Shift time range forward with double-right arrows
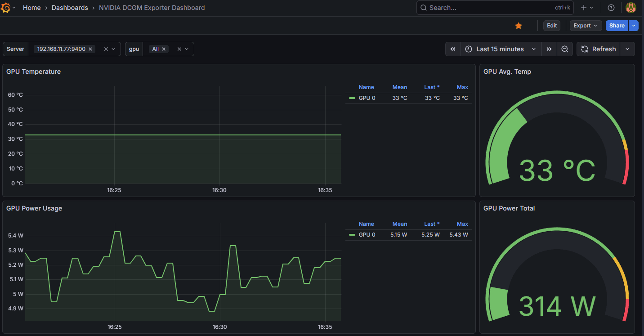This screenshot has height=336, width=644. click(x=549, y=49)
